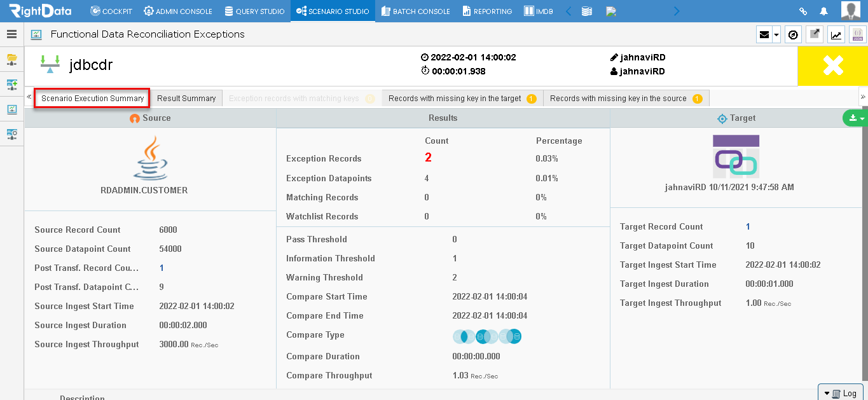Switch to the Result Summary tab
Viewport: 868px width, 400px height.
[186, 99]
